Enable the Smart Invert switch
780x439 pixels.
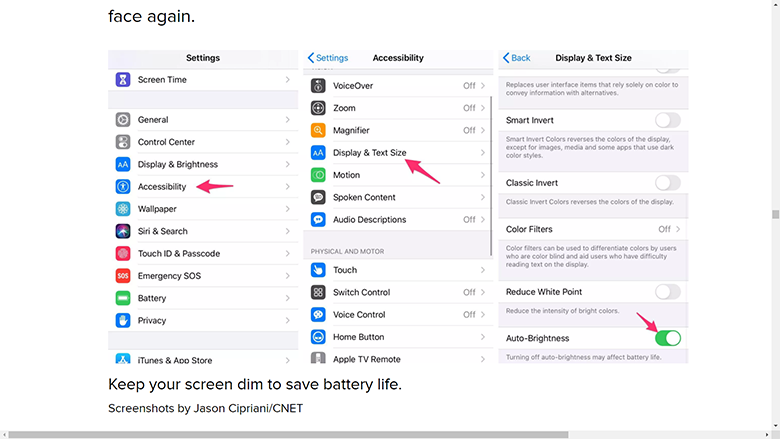[x=667, y=120]
